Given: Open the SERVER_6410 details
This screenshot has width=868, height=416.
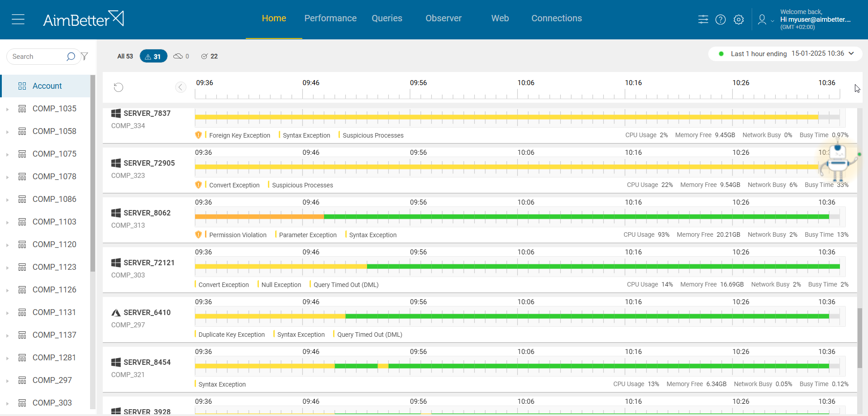Looking at the screenshot, I should [x=147, y=312].
